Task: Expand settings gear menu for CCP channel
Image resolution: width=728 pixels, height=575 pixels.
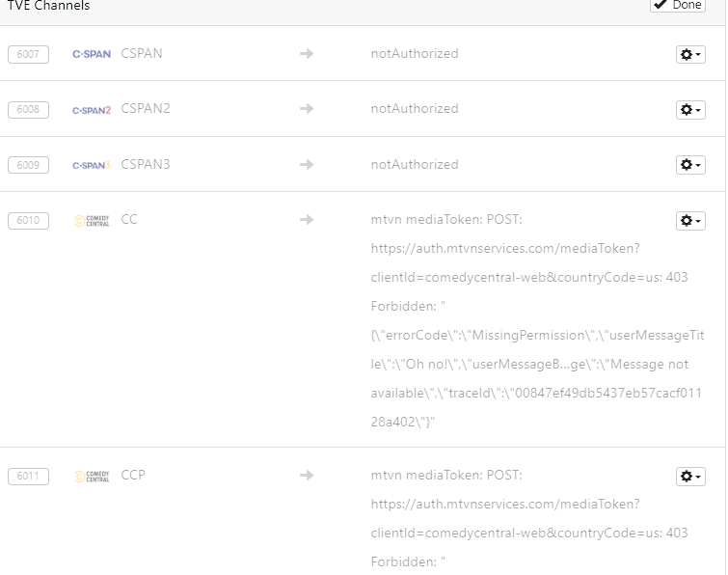Action: [x=690, y=477]
